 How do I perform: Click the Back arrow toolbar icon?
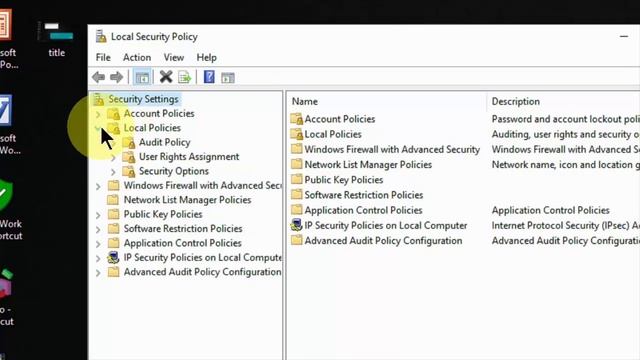coord(98,77)
